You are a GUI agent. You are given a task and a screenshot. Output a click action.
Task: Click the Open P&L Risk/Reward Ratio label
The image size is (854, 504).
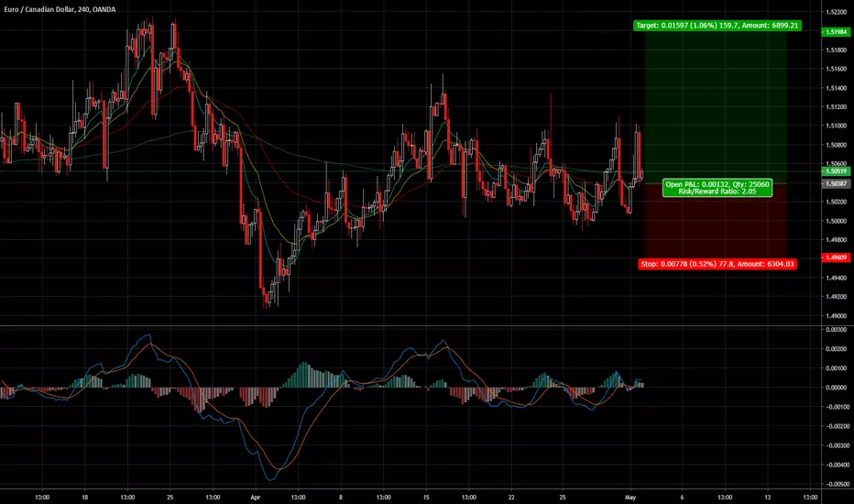click(x=717, y=188)
